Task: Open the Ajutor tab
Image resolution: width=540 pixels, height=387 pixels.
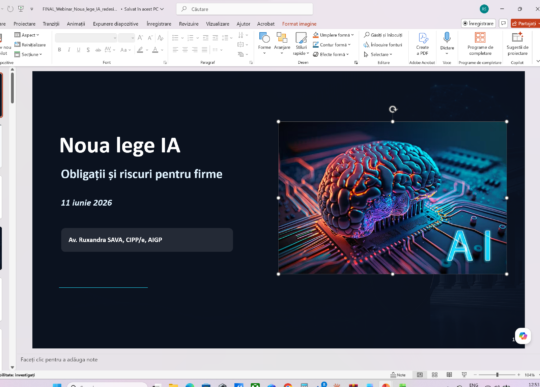Action: (243, 24)
